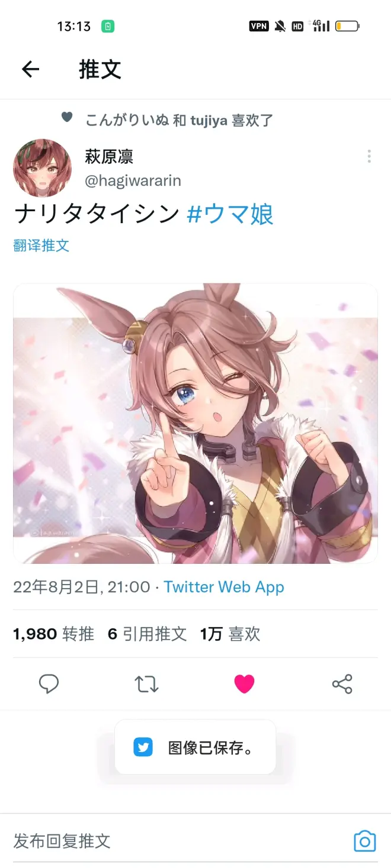Open the three-dot tweet options menu
Viewport: 391px width, 868px height.
(369, 156)
